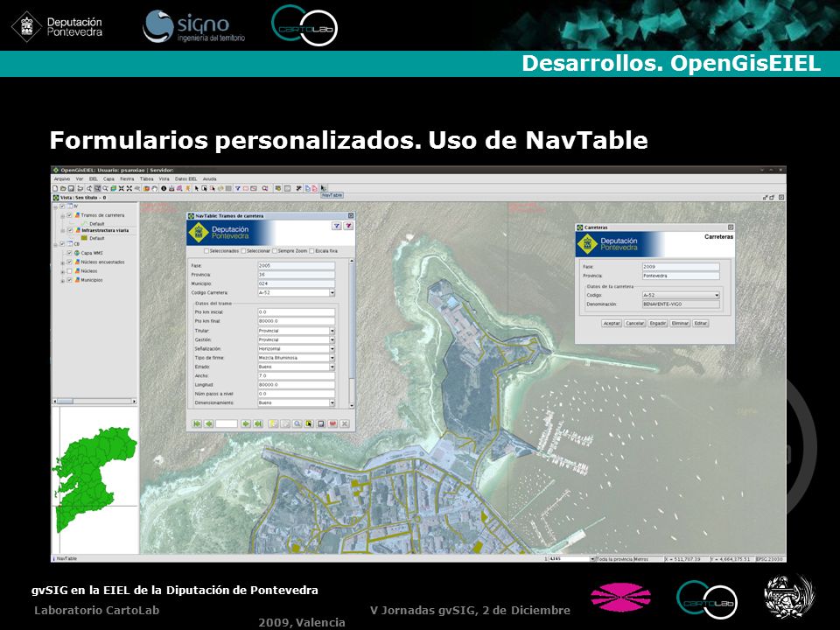Toggle the Seleccionar checkbox
840x630 pixels.
(x=243, y=251)
